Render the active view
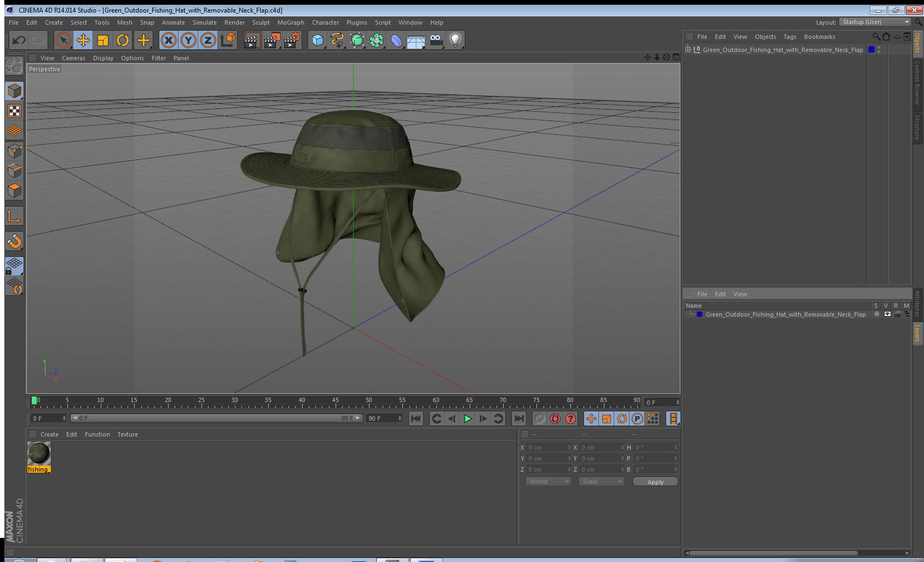This screenshot has height=562, width=924. (252, 40)
